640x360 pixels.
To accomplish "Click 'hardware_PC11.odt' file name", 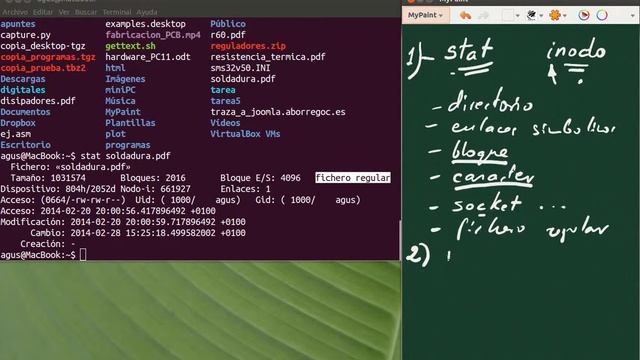I will pos(148,57).
